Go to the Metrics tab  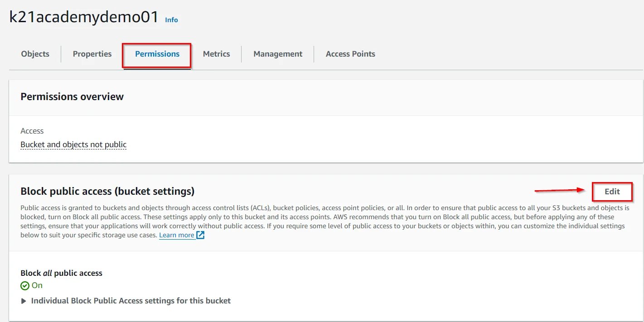pyautogui.click(x=216, y=54)
